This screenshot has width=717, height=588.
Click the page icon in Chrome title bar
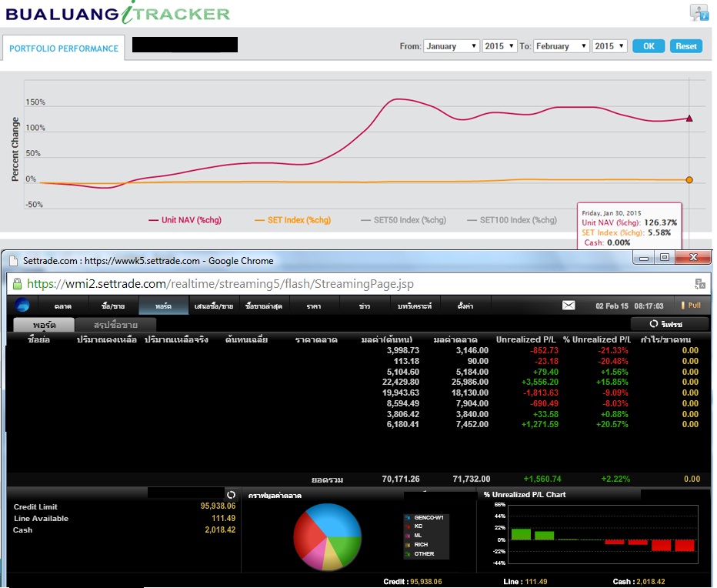click(x=14, y=261)
